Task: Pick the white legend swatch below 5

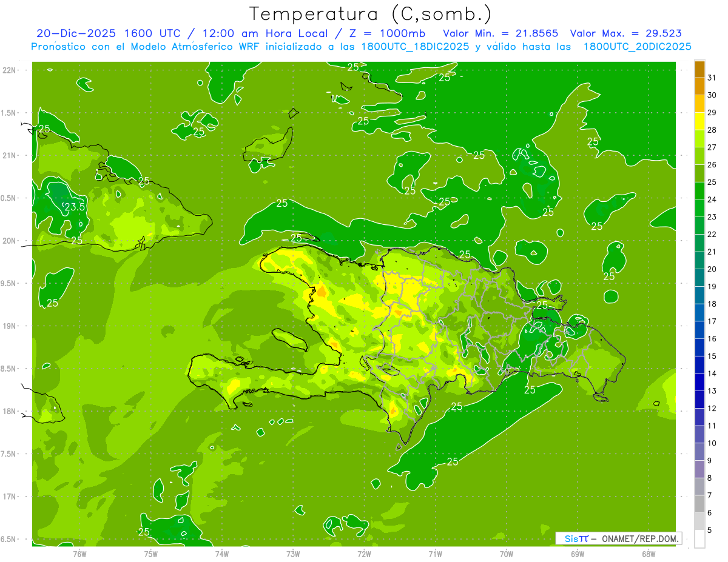Action: pos(699,539)
